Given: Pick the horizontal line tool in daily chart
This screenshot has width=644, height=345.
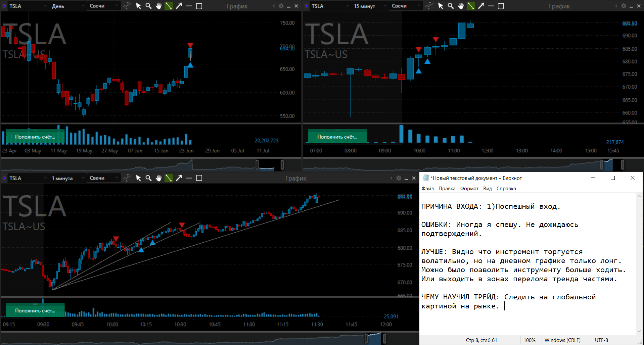Looking at the screenshot, I should [x=189, y=6].
